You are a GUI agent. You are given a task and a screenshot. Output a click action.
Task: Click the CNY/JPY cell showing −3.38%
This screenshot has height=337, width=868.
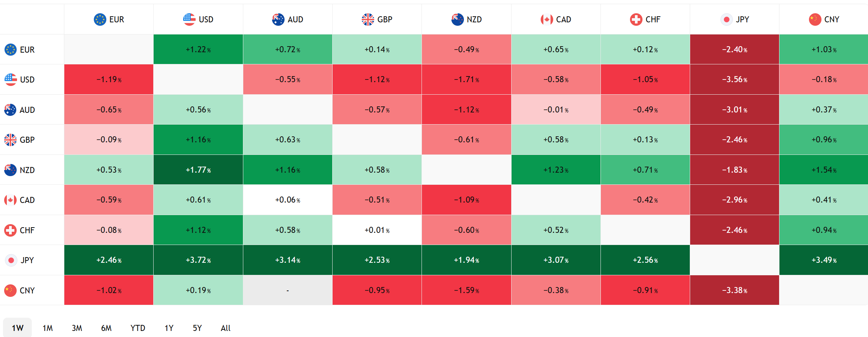[x=734, y=290]
